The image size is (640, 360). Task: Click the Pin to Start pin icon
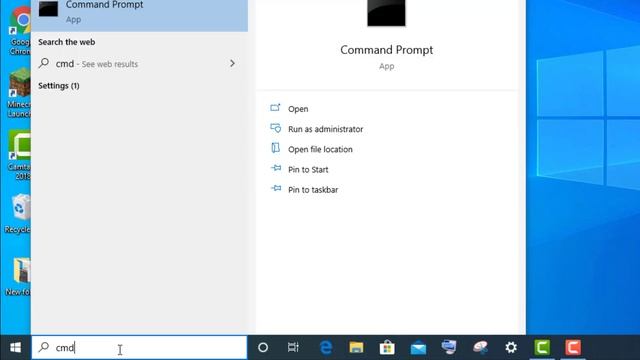point(276,168)
